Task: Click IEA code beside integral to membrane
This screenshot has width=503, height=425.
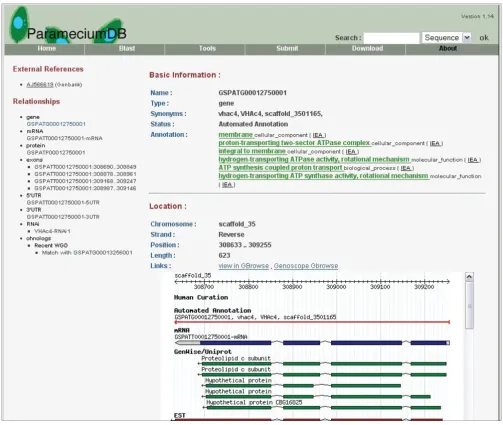Action: coord(351,152)
